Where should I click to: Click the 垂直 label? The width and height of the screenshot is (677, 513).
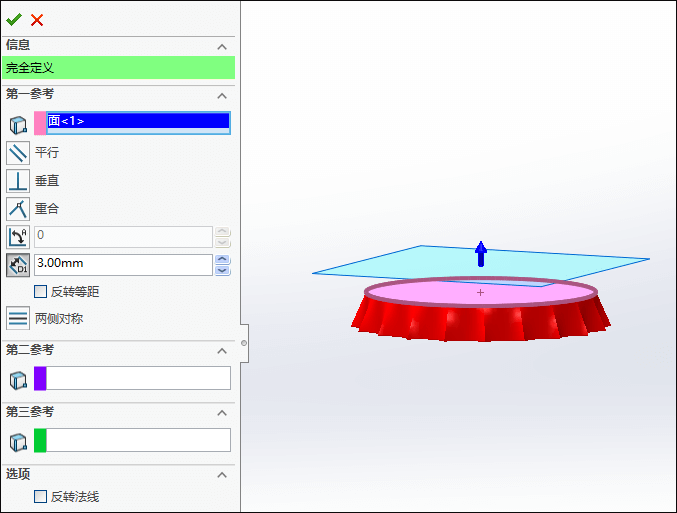point(47,180)
